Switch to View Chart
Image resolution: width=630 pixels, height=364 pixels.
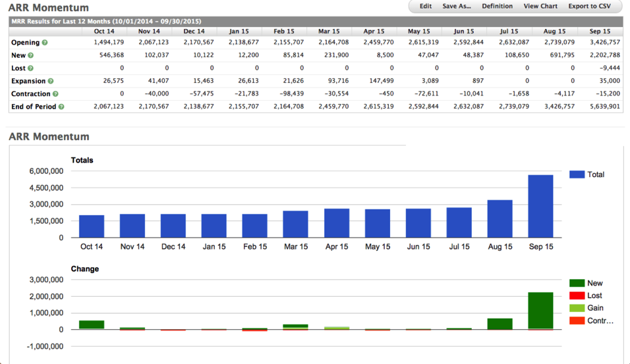pyautogui.click(x=540, y=7)
